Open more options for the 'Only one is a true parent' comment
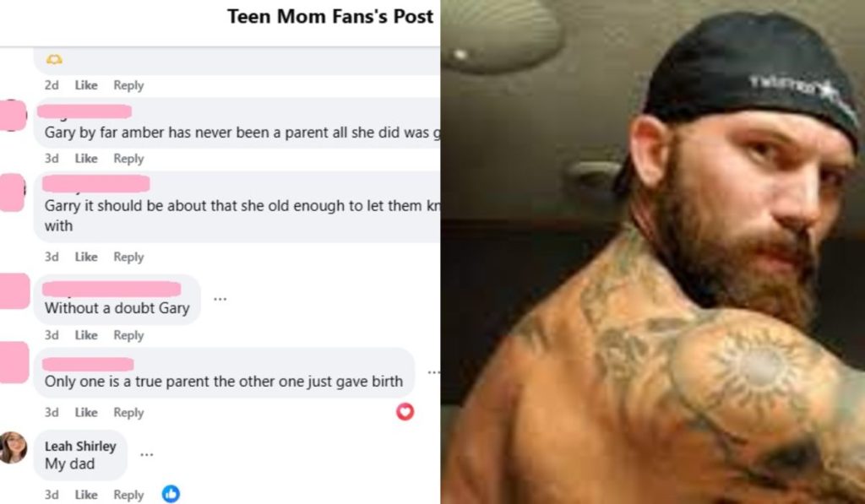 click(433, 371)
